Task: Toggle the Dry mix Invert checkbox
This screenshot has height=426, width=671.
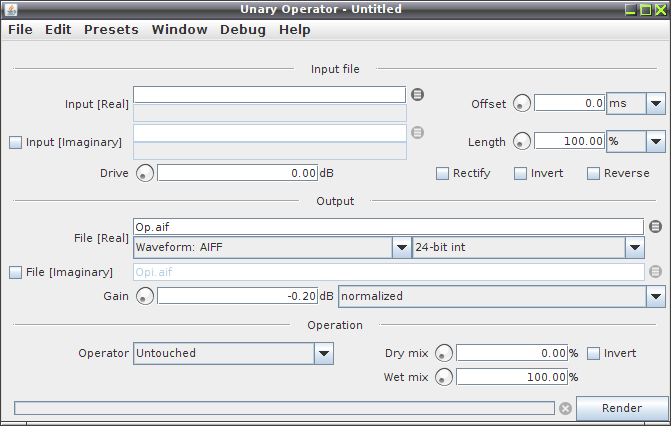Action: coord(593,354)
